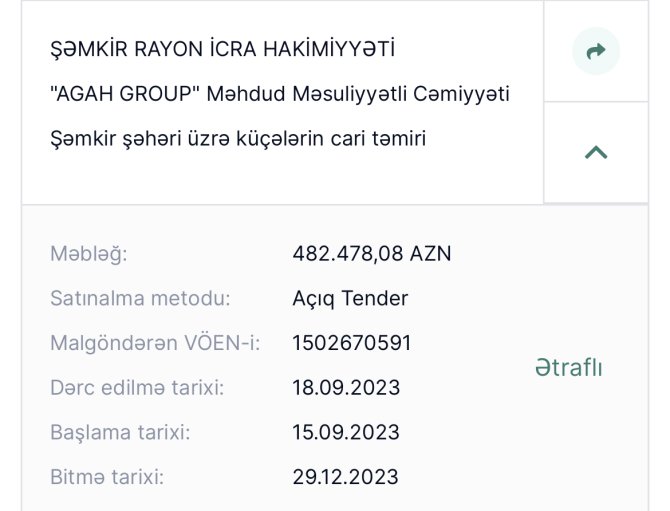The image size is (670, 511).
Task: Select the 482.478,08 AZN amount
Action: 372,253
